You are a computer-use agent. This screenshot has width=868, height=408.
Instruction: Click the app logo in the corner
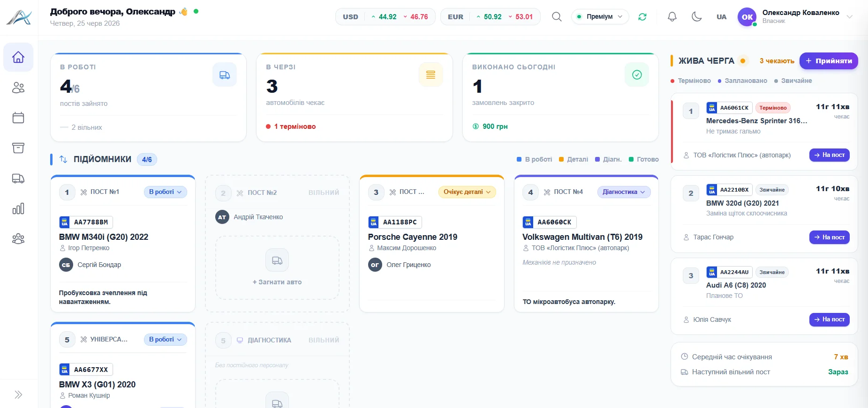tap(19, 17)
